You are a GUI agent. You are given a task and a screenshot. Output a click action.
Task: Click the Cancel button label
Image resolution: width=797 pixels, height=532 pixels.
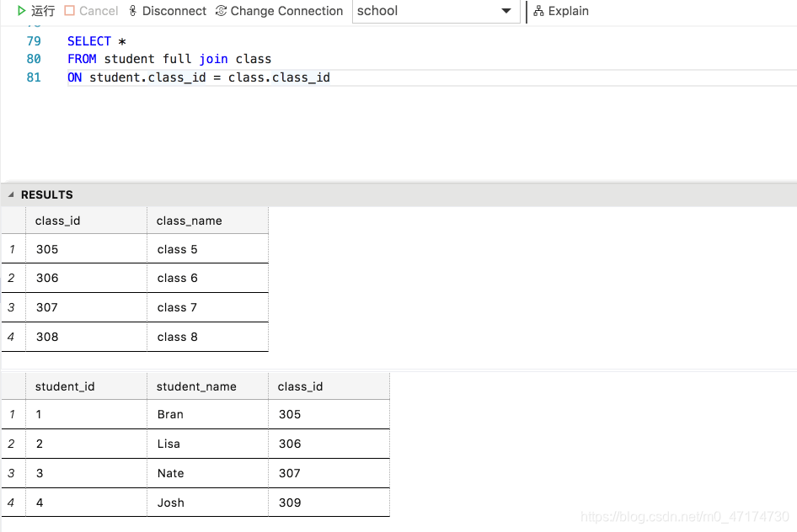click(x=99, y=11)
